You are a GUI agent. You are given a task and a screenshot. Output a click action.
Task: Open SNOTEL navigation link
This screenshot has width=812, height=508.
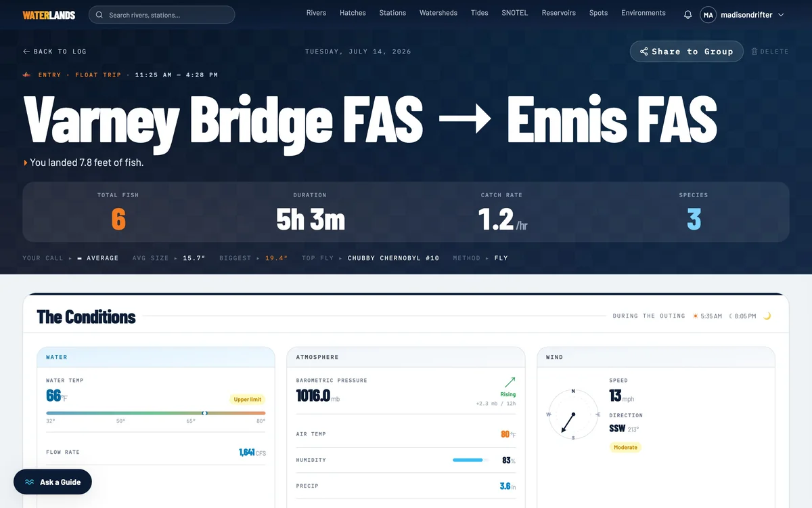tap(515, 13)
